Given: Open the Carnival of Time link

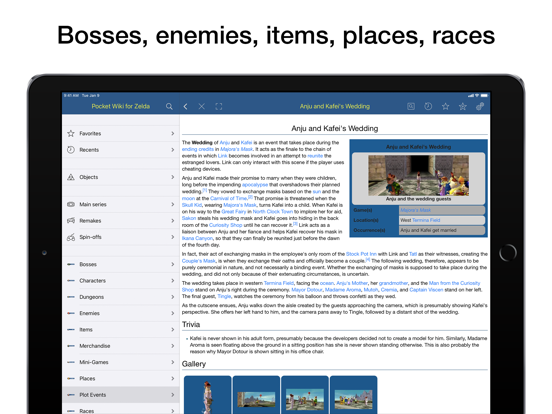Looking at the screenshot, I should (228, 198).
